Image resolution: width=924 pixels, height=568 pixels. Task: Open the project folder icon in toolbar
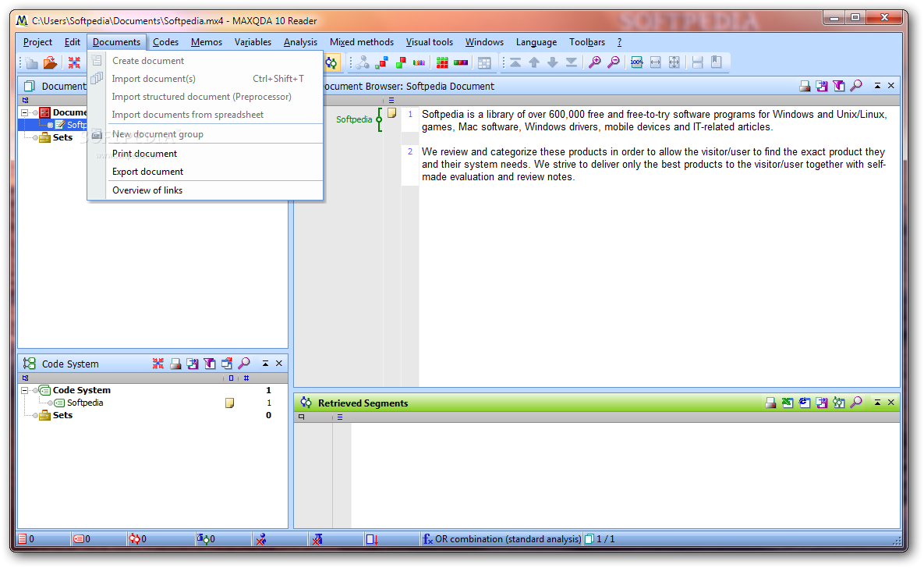[x=51, y=62]
